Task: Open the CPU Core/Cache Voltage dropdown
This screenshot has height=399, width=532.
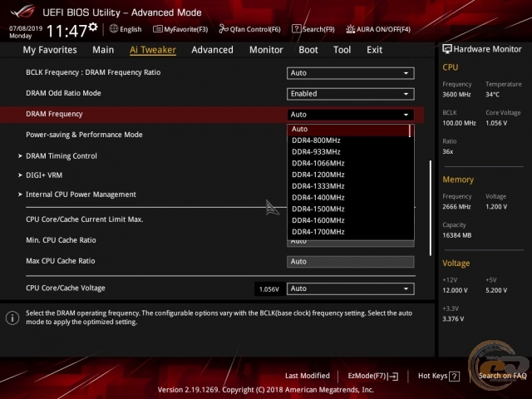Action: click(351, 288)
